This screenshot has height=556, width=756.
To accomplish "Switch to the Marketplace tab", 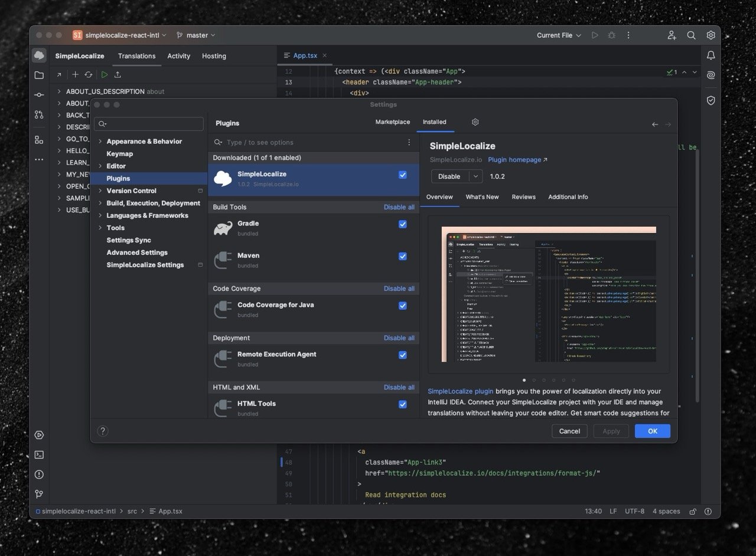I will (x=392, y=122).
